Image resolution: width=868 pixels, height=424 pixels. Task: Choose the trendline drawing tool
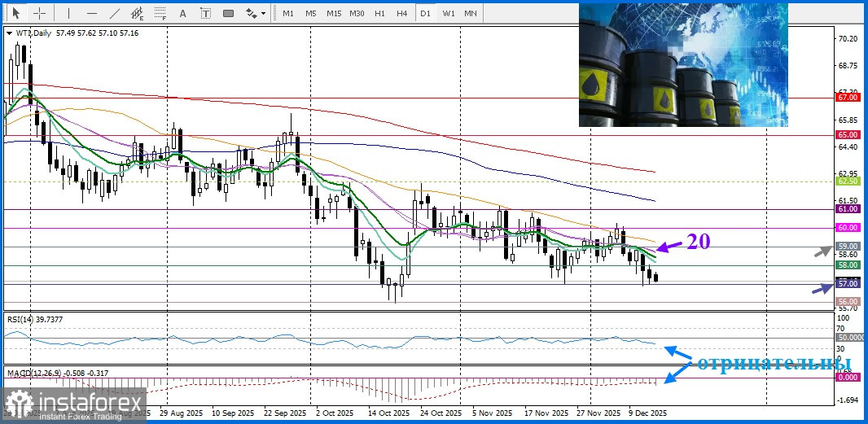[x=115, y=13]
